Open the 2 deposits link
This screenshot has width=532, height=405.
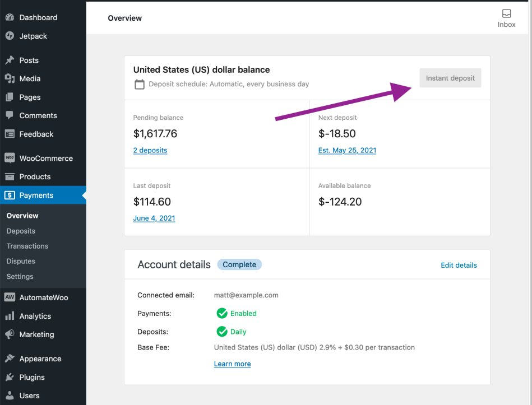coord(150,150)
